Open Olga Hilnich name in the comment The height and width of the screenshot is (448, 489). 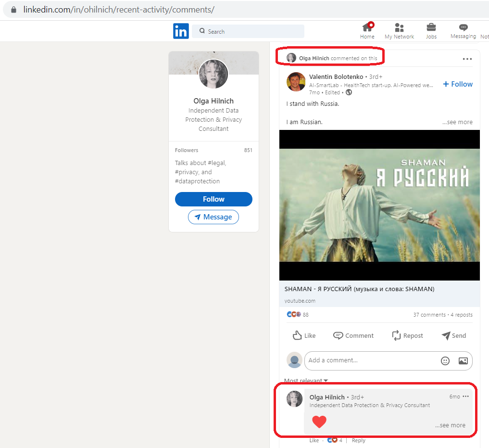(x=327, y=397)
